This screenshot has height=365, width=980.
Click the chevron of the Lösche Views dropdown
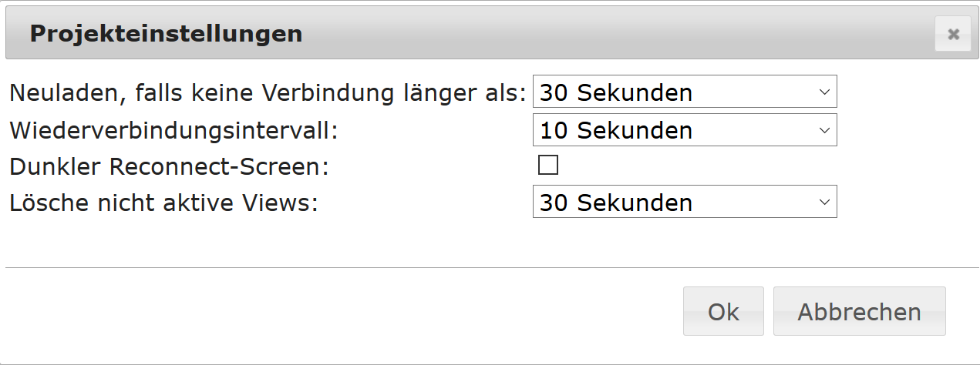[824, 203]
